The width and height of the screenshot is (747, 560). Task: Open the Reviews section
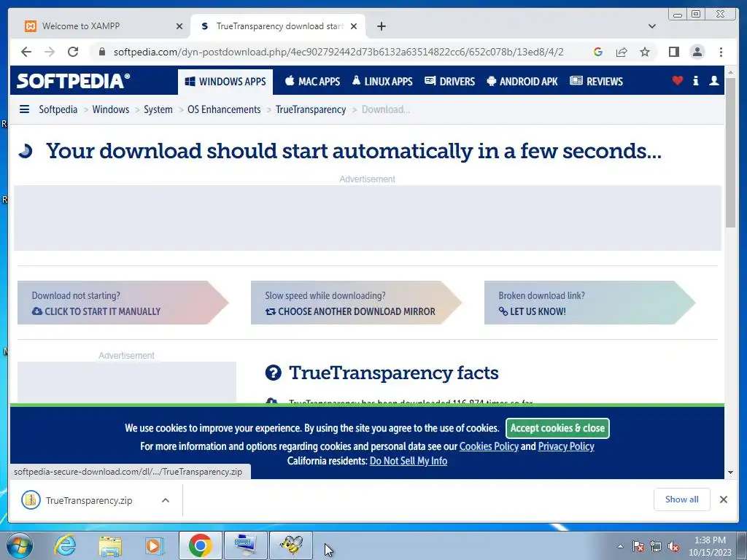coord(597,82)
